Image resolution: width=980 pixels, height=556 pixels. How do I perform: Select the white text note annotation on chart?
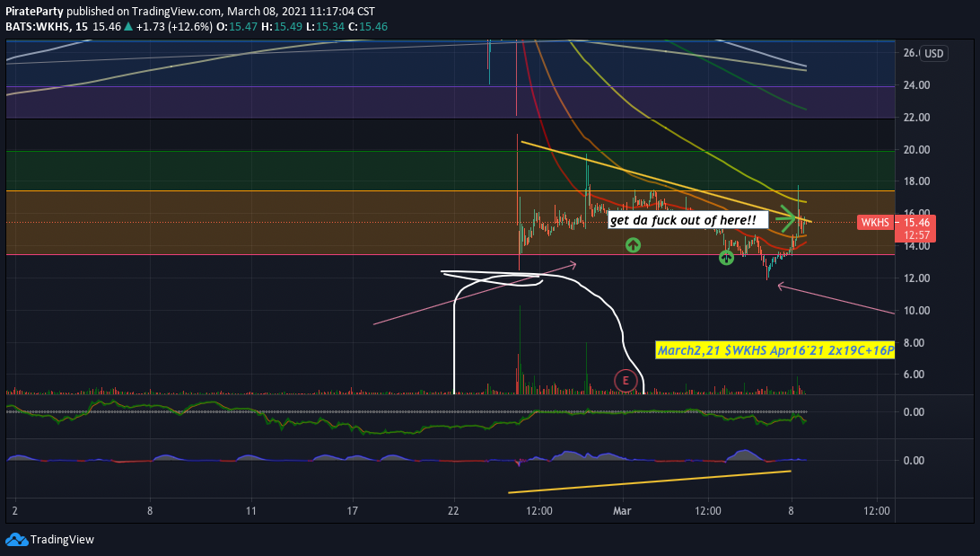687,220
